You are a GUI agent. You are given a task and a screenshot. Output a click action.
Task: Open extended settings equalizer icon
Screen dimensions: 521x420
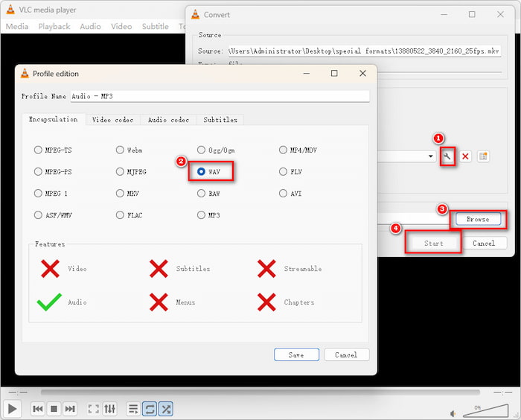[109, 409]
